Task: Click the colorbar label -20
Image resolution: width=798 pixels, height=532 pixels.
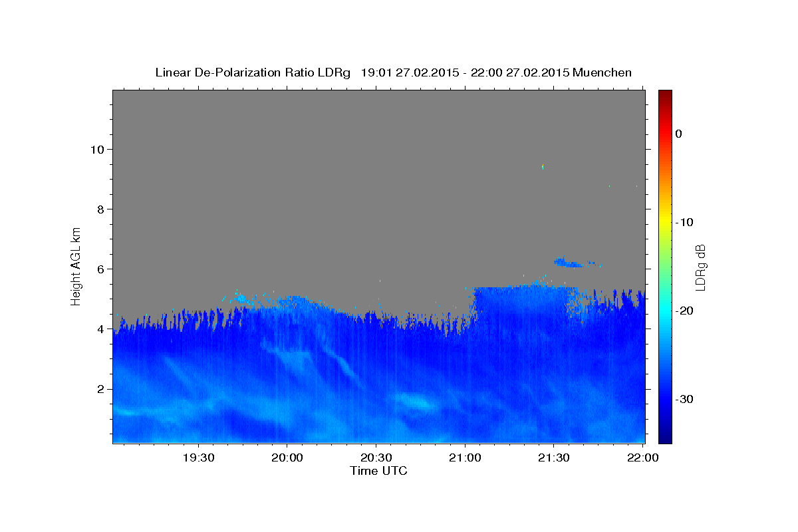Action: [x=685, y=311]
